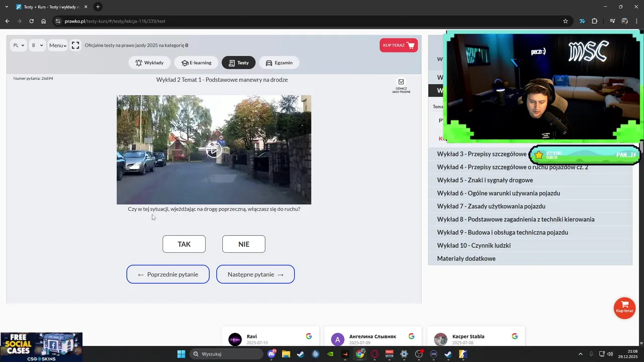Open the tab search chevron
The width and height of the screenshot is (644, 362).
[x=7, y=7]
